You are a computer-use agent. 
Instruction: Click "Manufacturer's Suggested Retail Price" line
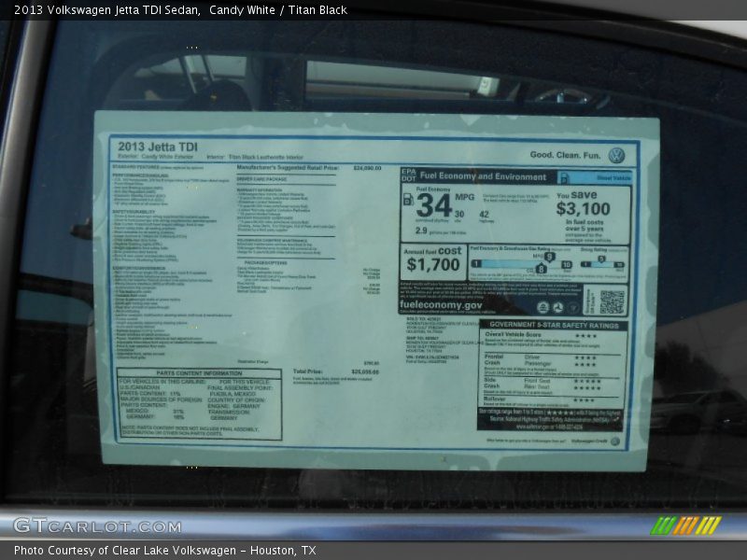point(309,168)
